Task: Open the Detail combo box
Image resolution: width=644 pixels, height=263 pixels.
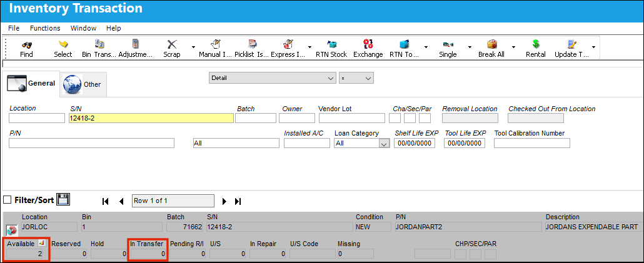Action: tap(273, 78)
